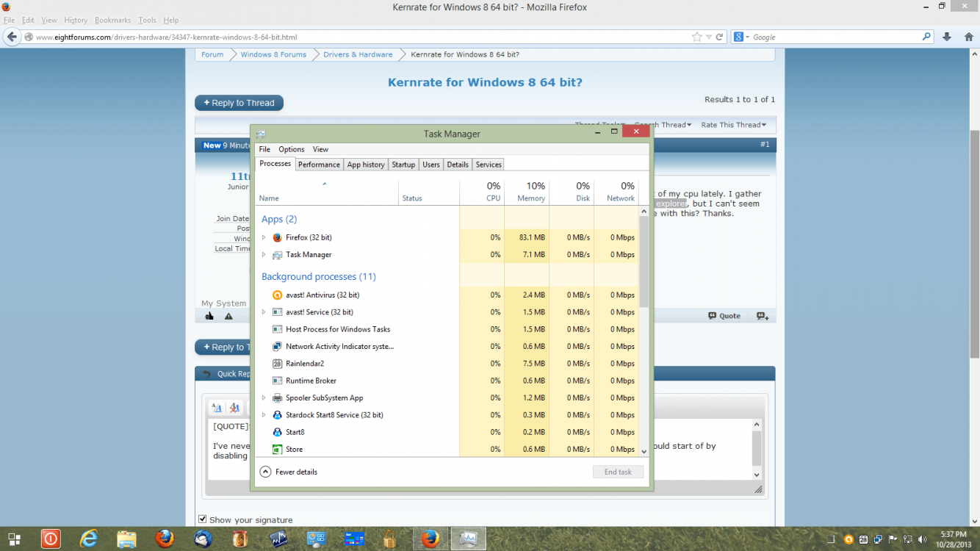
Task: Click the Task Manager process icon in Apps list
Action: [x=277, y=255]
